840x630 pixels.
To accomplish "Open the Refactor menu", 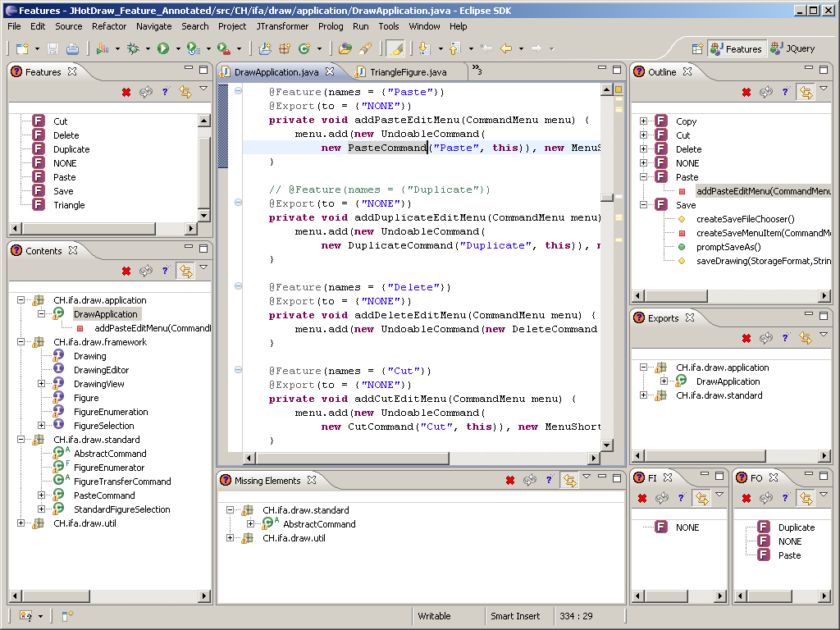I will 109,26.
